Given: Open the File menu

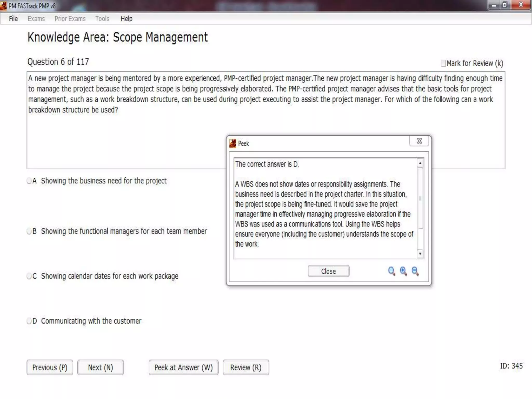Looking at the screenshot, I should click(x=13, y=19).
